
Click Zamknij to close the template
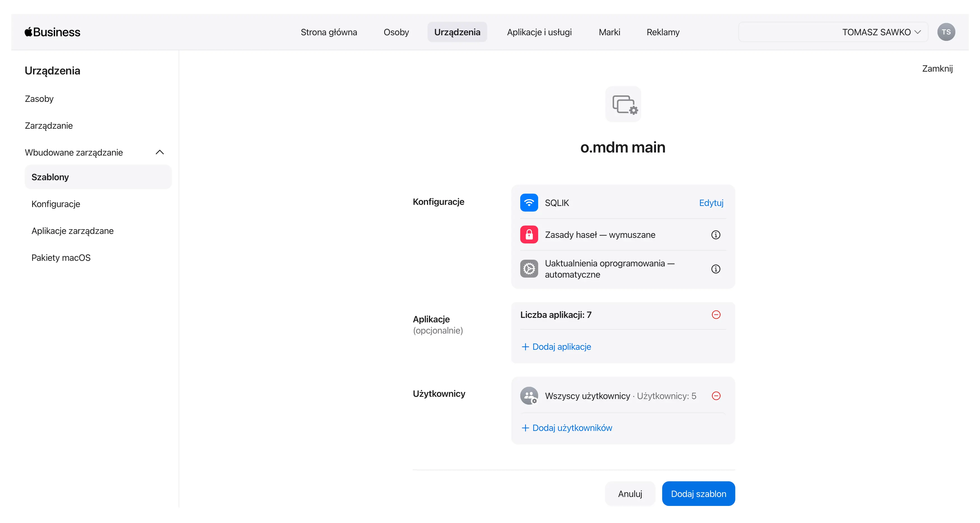tap(937, 69)
